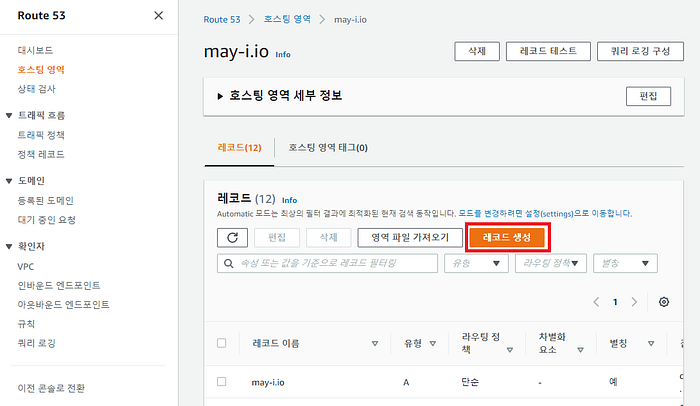The width and height of the screenshot is (700, 406).
Task: Collapse the 확인자 sidebar group
Action: (x=9, y=247)
